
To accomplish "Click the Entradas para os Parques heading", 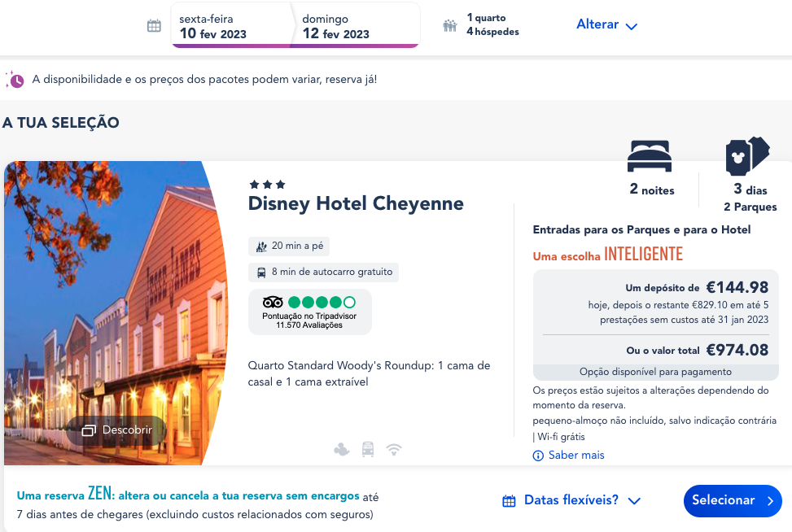I will tap(641, 229).
